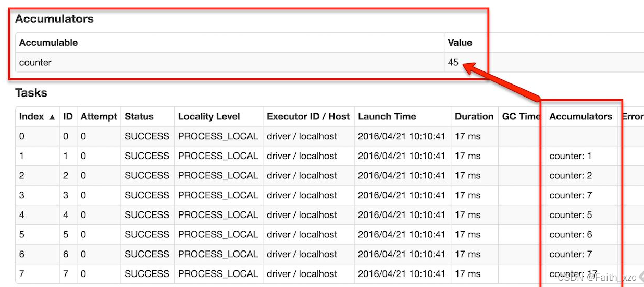Click PROCESS_LOCAL in row index 5
The width and height of the screenshot is (644, 287).
tap(218, 235)
